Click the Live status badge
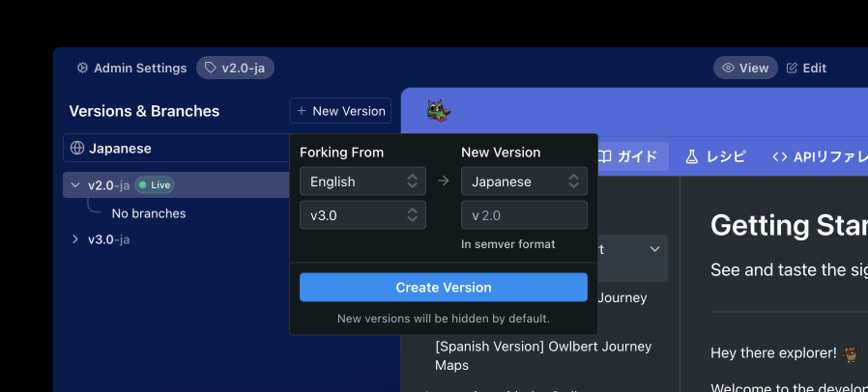 point(155,184)
